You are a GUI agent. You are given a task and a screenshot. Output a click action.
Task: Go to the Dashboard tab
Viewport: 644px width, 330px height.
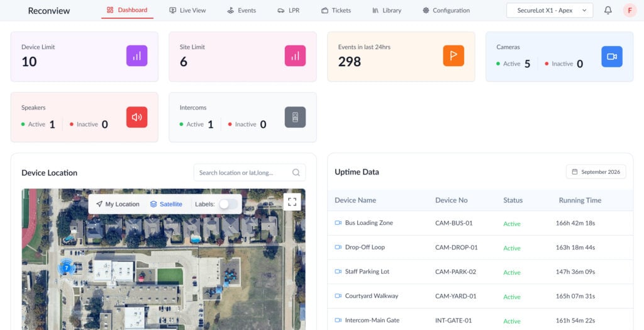tap(127, 10)
